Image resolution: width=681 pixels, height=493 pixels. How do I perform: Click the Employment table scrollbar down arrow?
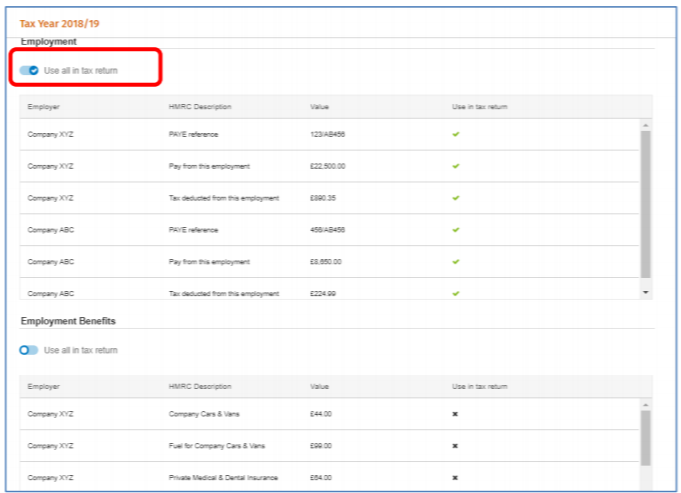(646, 292)
